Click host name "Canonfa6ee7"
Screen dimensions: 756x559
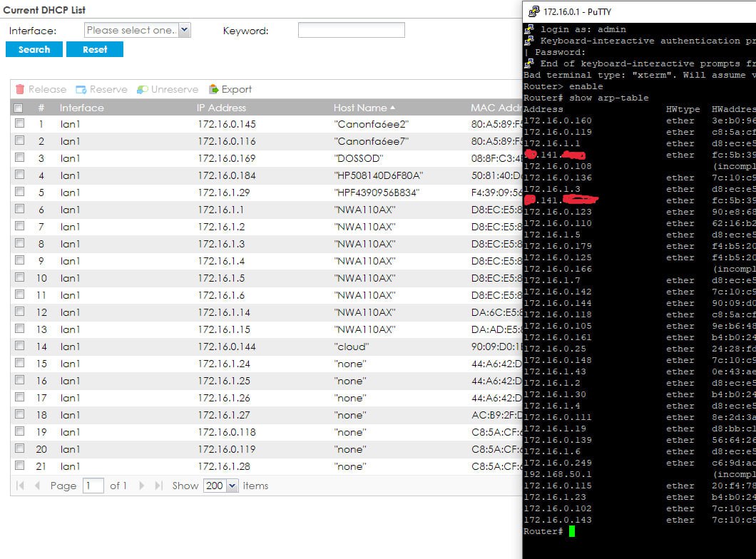tap(372, 141)
